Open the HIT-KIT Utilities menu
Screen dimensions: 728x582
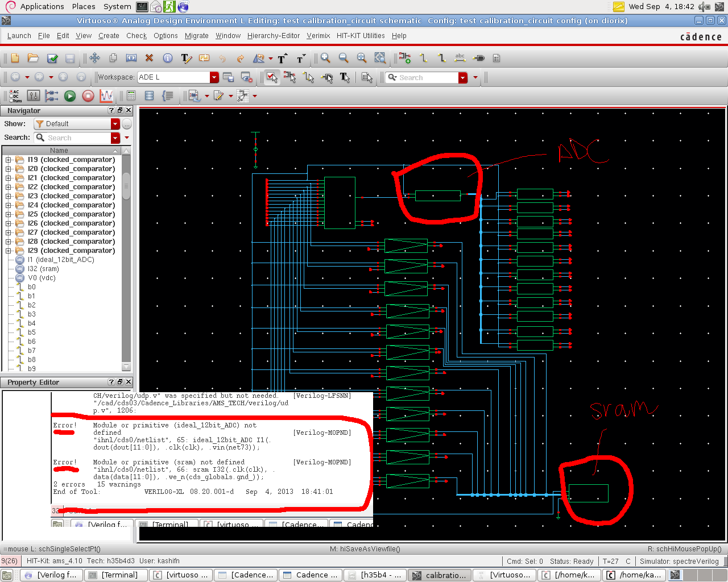click(360, 36)
